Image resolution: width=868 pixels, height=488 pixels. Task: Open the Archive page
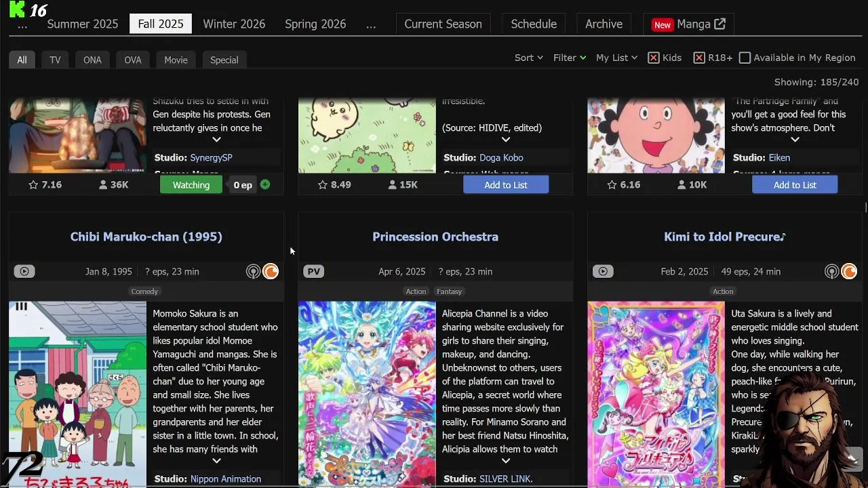604,24
